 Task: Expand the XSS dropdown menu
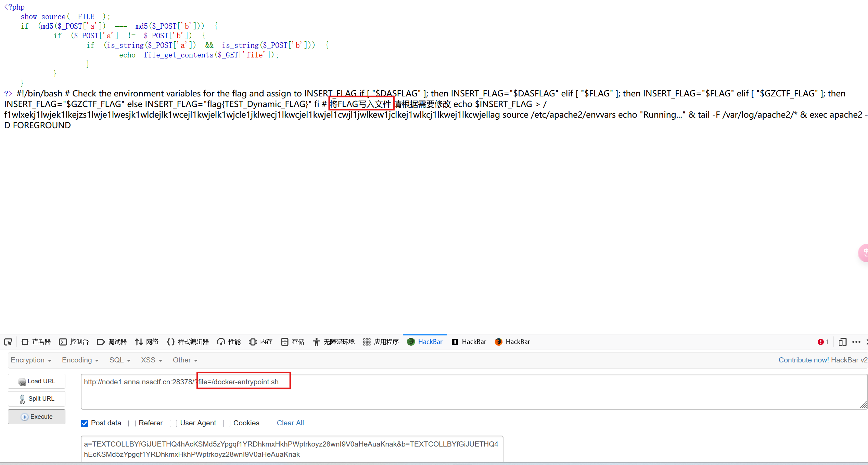click(x=151, y=360)
